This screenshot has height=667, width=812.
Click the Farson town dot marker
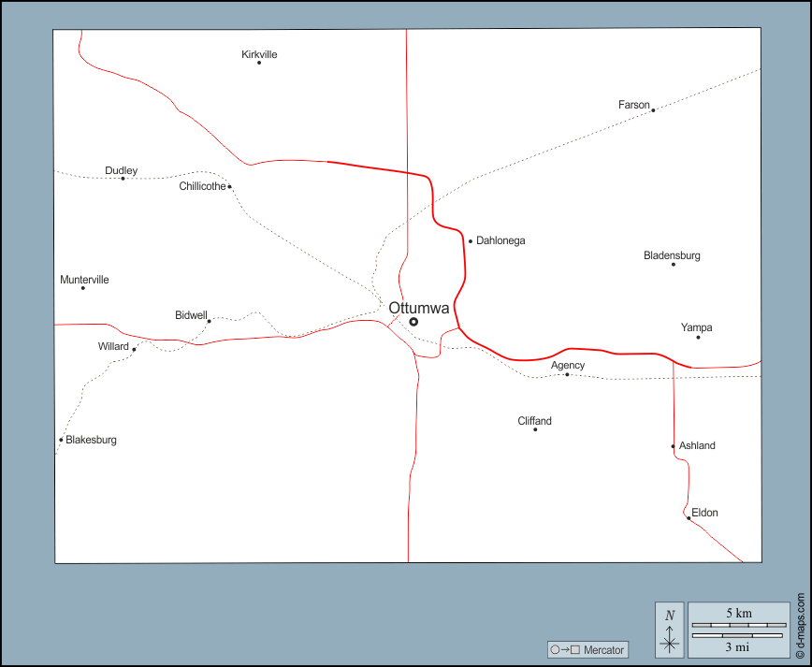653,110
